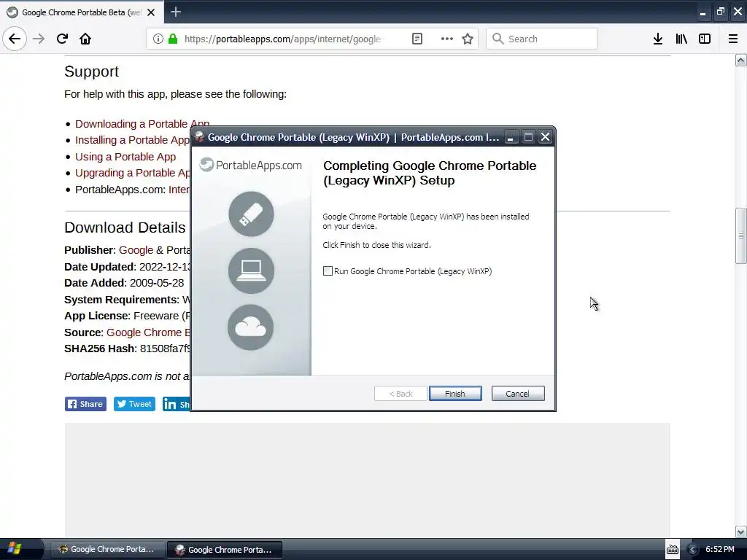Screen dimensions: 747x560
Task: Bookmark this page with the star icon
Action: click(468, 39)
